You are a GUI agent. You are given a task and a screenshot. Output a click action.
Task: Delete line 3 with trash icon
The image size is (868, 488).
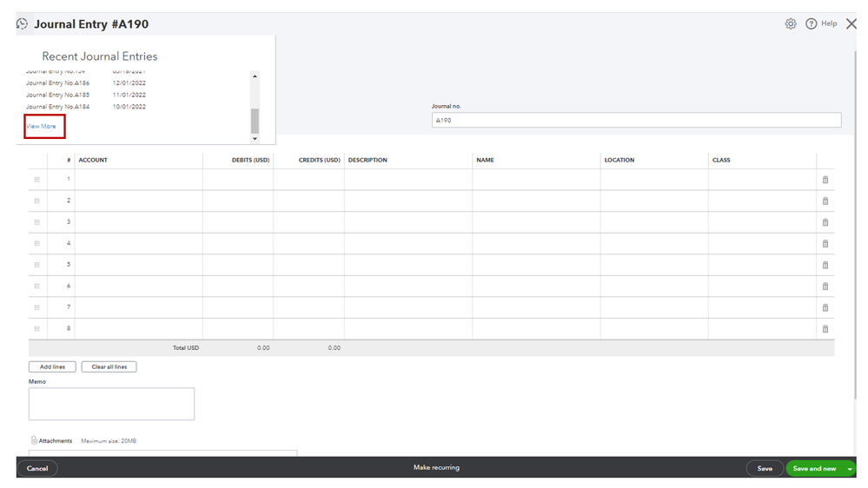click(x=825, y=222)
